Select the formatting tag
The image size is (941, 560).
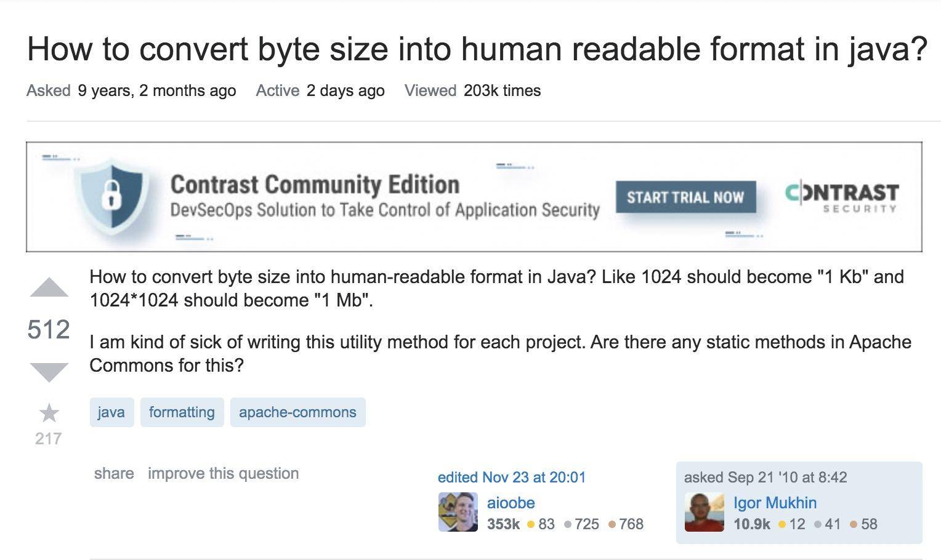click(182, 412)
